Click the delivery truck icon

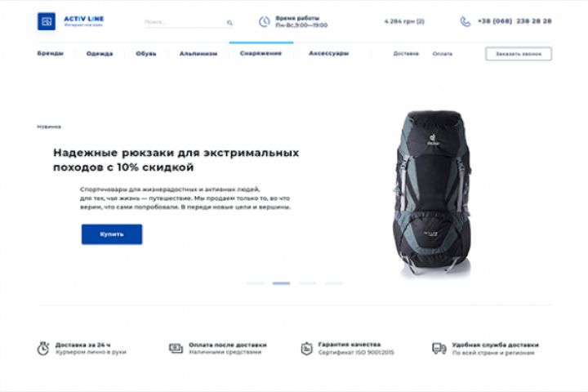(x=439, y=349)
